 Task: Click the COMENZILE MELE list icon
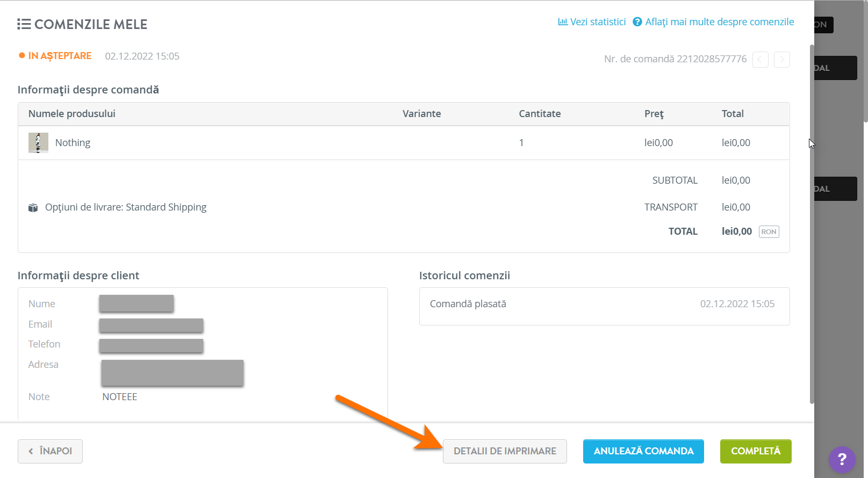tap(24, 24)
